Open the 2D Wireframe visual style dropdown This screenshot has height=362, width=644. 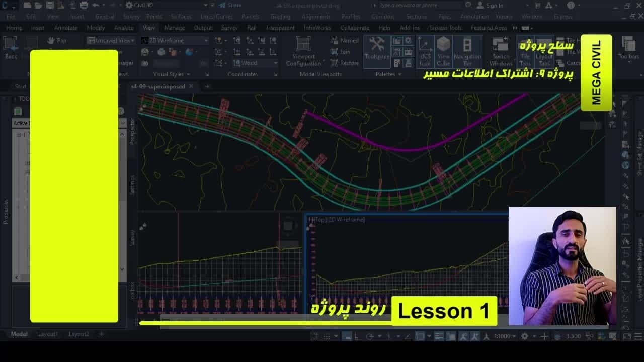[175, 40]
